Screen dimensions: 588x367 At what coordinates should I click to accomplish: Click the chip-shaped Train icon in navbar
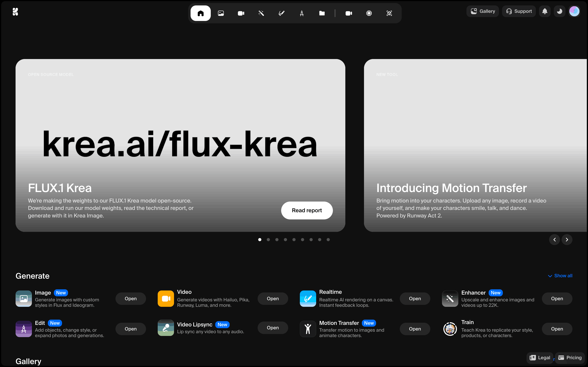[x=369, y=13]
